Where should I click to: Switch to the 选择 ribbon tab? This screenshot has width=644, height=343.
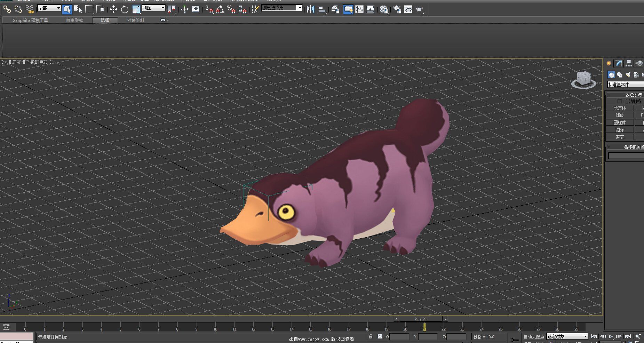coord(105,21)
